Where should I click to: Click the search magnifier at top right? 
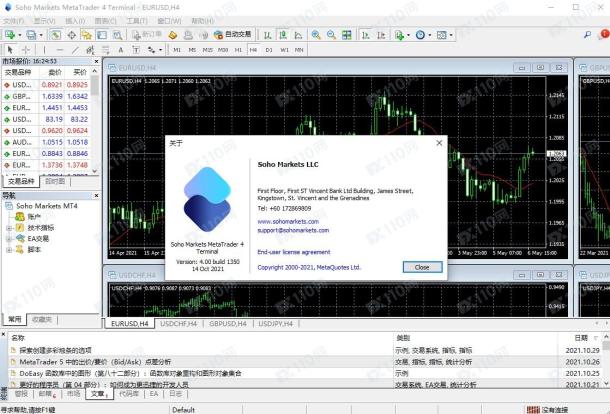(x=587, y=35)
